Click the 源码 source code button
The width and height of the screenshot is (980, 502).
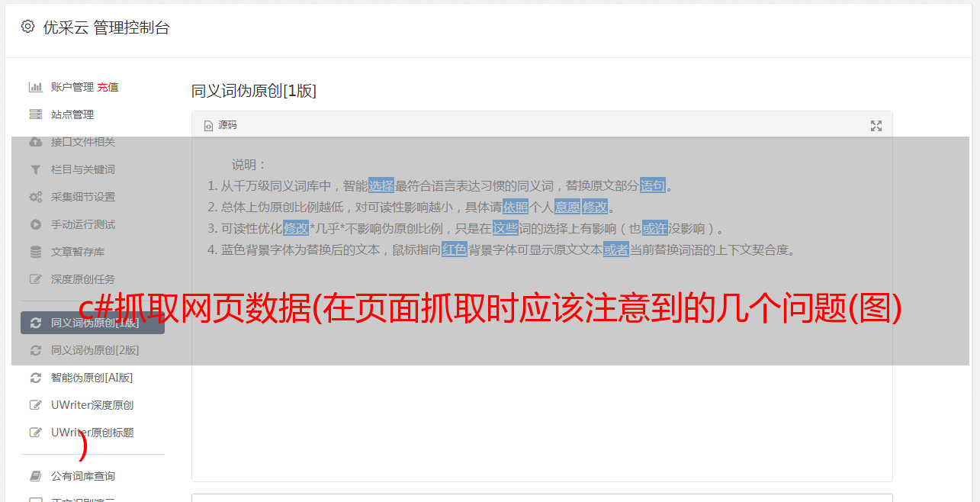(220, 125)
